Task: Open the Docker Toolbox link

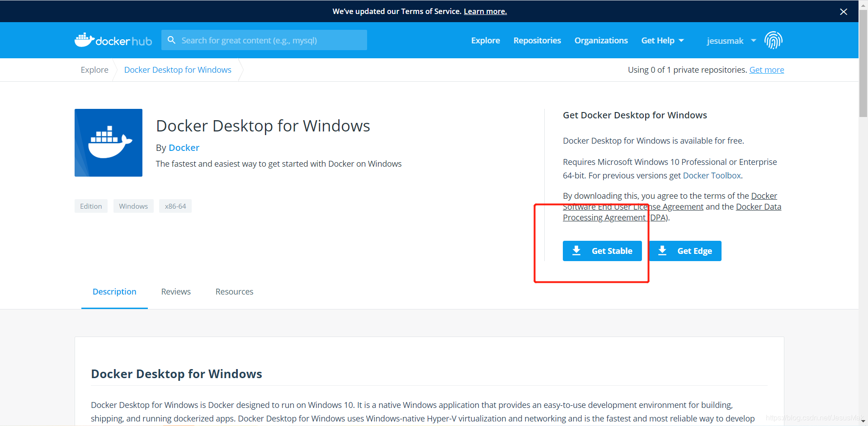Action: click(712, 175)
